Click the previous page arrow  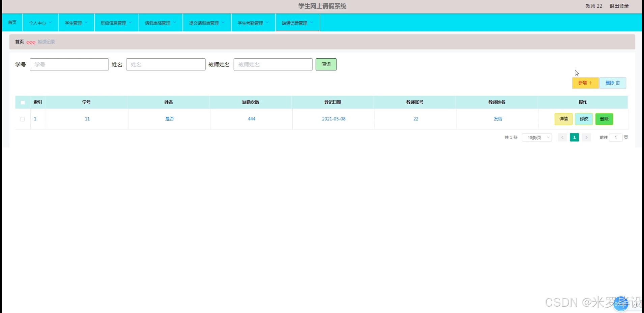tap(562, 137)
